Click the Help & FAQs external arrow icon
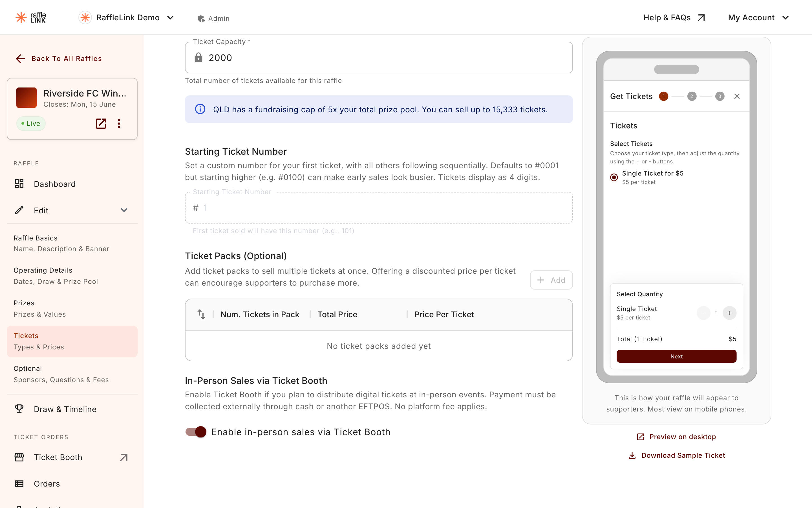This screenshot has height=508, width=812. (x=701, y=17)
